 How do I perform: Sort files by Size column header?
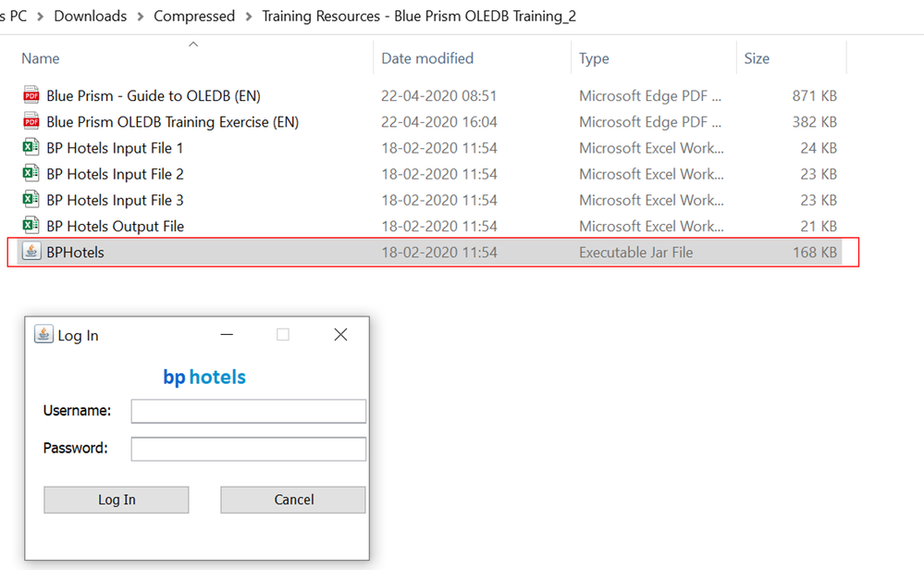coord(757,58)
